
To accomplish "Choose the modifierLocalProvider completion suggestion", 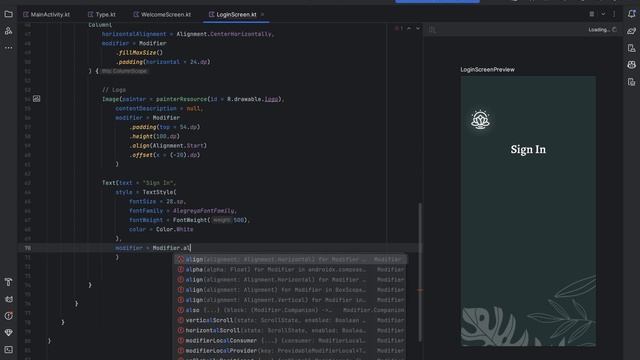I will [290, 351].
